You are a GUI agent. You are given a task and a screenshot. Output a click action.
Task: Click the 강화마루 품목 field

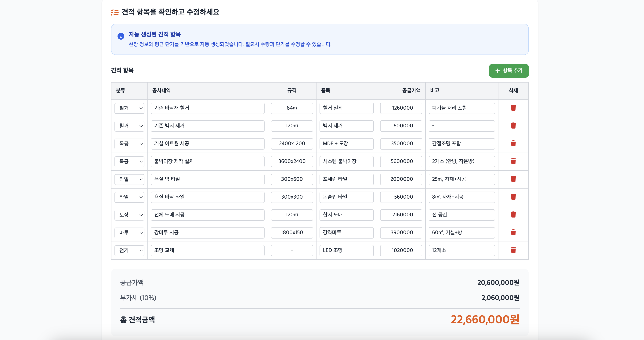pyautogui.click(x=346, y=232)
